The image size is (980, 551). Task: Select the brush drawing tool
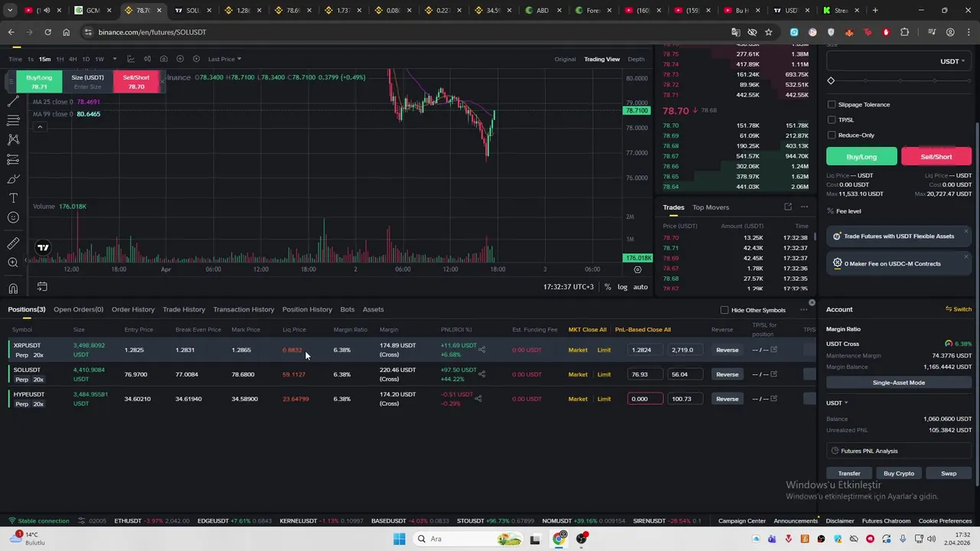(13, 178)
